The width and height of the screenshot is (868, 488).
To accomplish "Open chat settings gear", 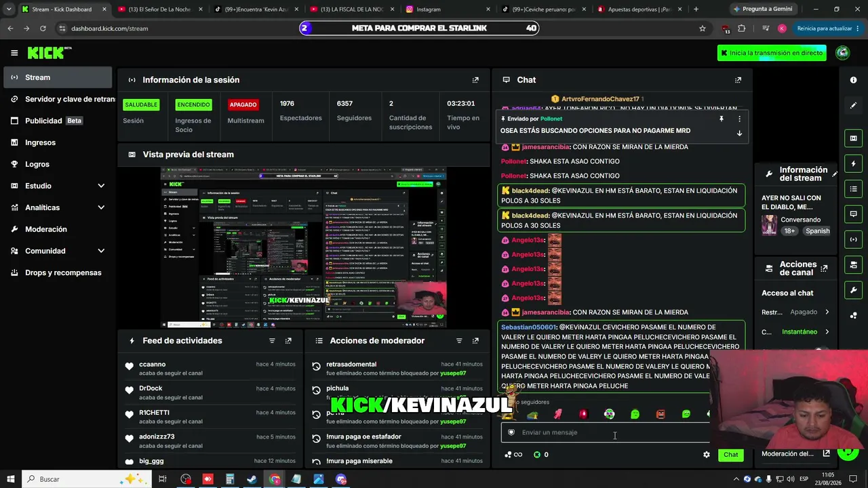I will pyautogui.click(x=707, y=455).
